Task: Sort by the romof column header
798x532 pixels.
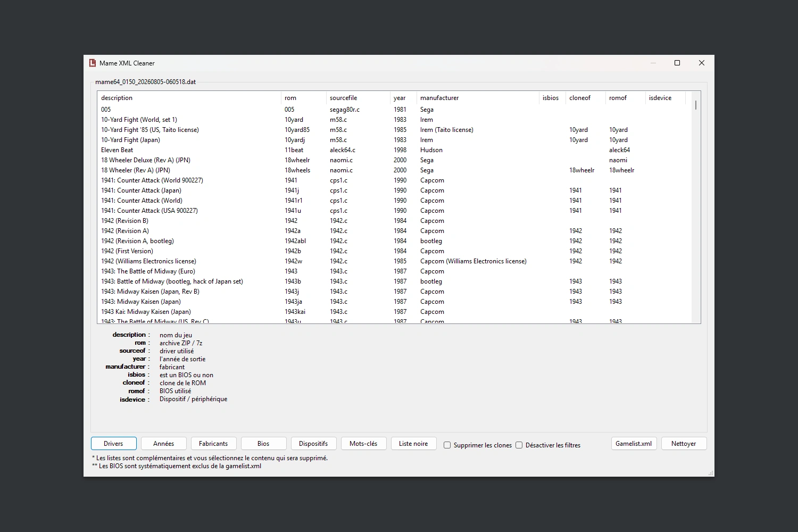Action: coord(626,98)
